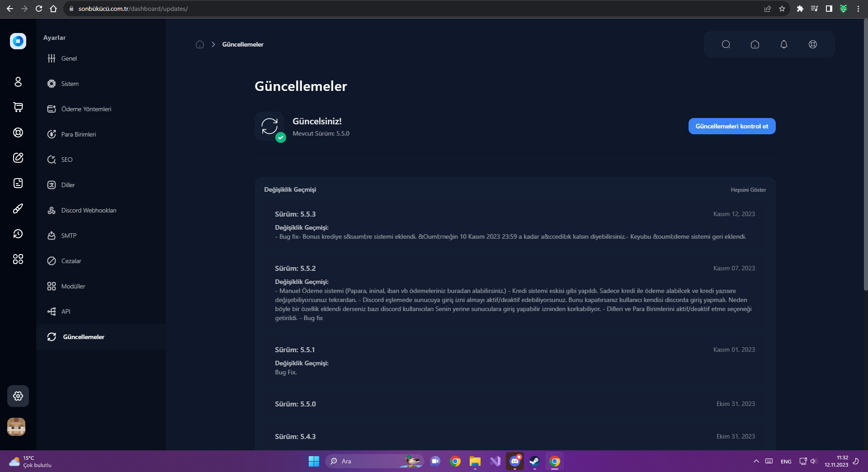Open Steam from taskbar
Viewport: 868px width, 472px height.
(534, 461)
